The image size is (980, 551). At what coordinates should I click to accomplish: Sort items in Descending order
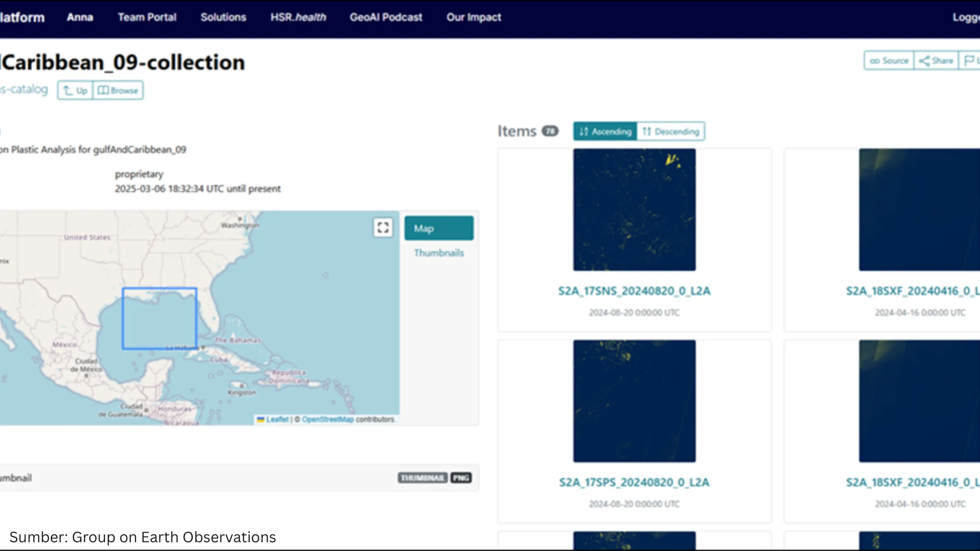tap(671, 132)
